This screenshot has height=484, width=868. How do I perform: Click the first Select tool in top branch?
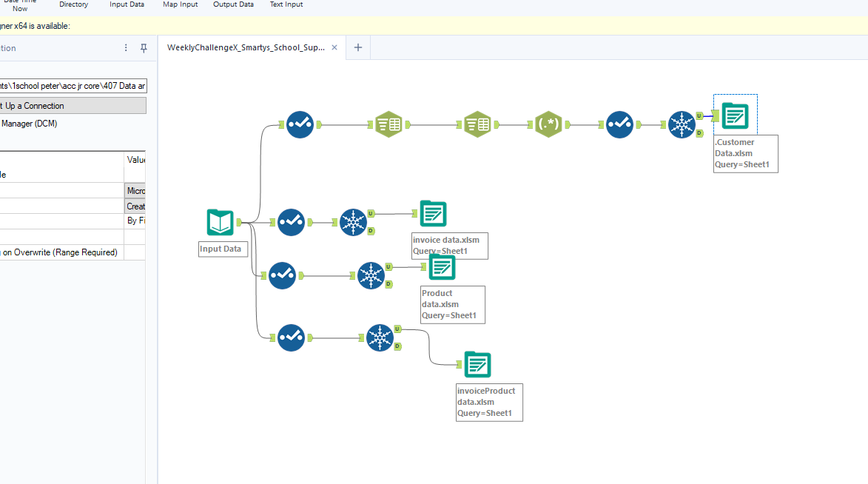click(x=300, y=125)
